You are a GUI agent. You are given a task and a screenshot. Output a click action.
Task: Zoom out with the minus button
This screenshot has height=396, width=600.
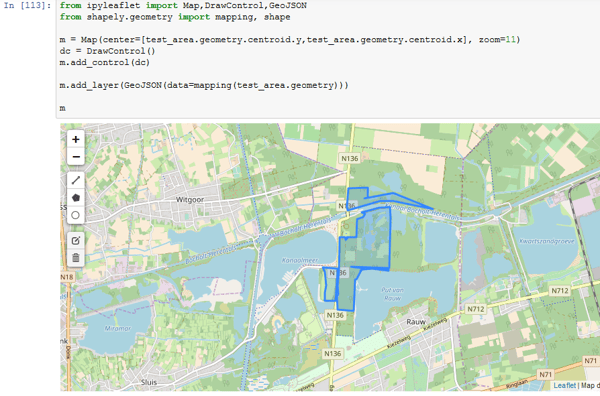pos(76,157)
